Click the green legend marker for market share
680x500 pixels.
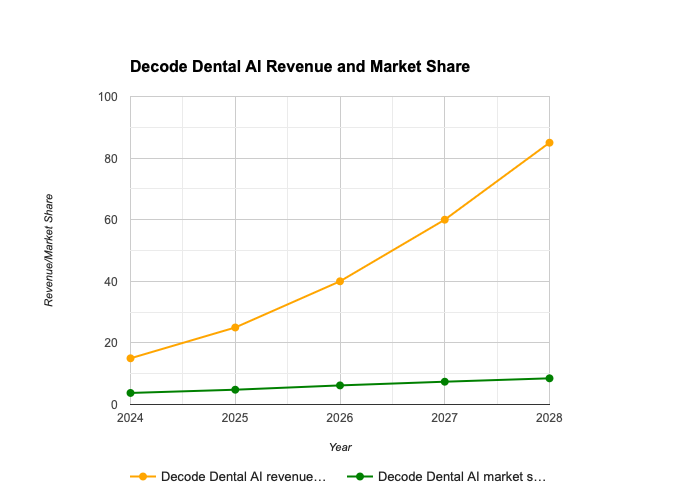pyautogui.click(x=360, y=477)
